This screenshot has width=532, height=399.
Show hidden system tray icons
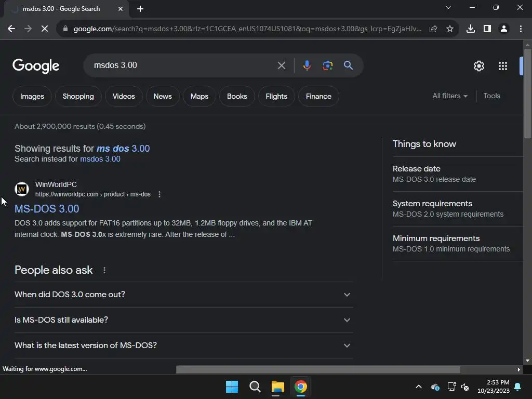pyautogui.click(x=419, y=387)
